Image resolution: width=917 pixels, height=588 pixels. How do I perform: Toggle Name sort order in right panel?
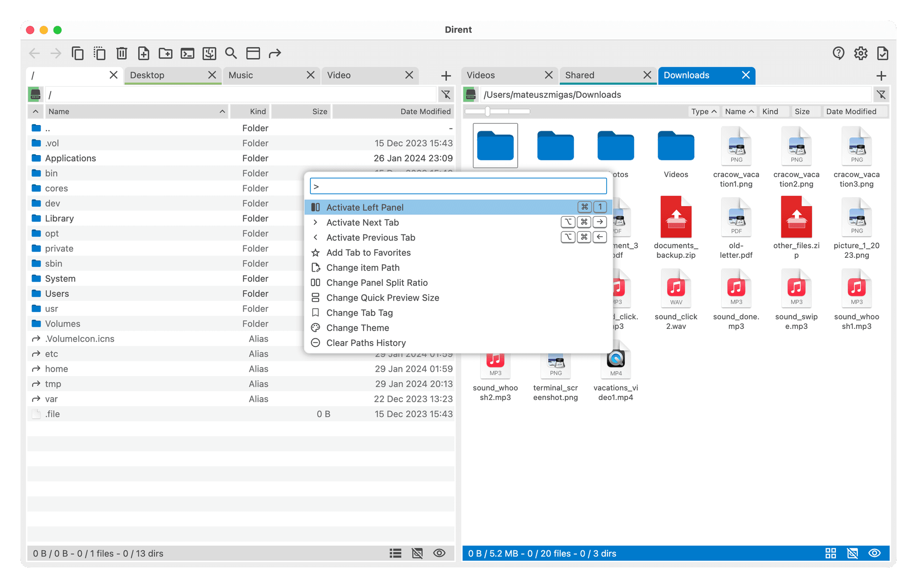(739, 111)
